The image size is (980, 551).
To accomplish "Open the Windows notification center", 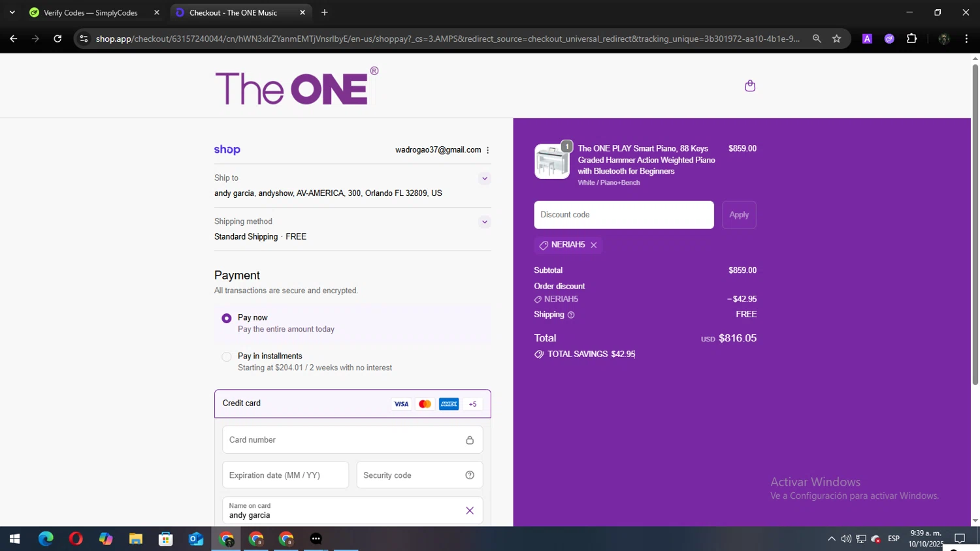I will (x=960, y=539).
